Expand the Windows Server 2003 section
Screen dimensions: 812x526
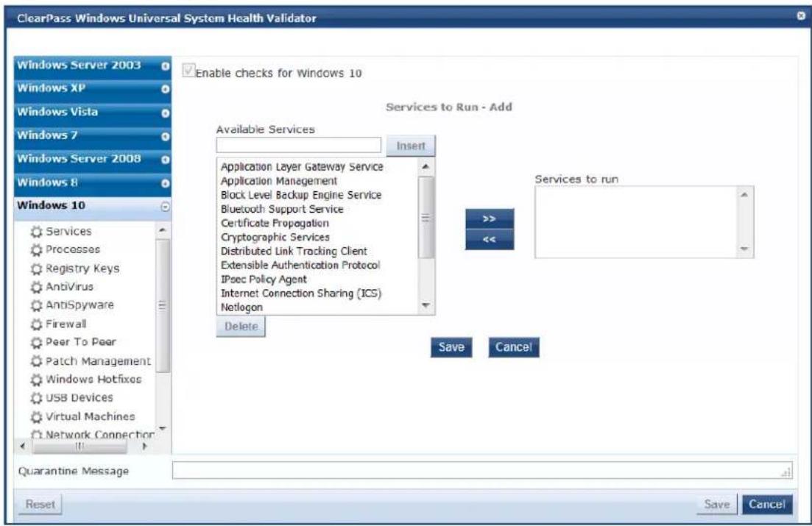(165, 66)
